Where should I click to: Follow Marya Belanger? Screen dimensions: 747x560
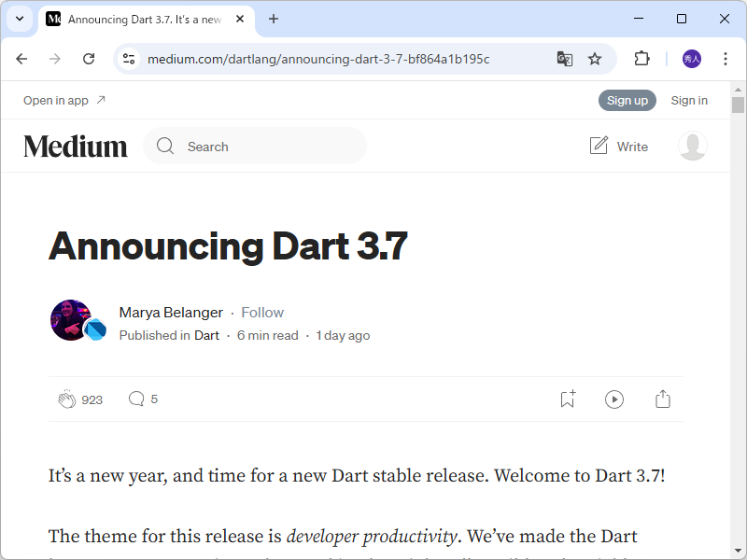coord(262,313)
